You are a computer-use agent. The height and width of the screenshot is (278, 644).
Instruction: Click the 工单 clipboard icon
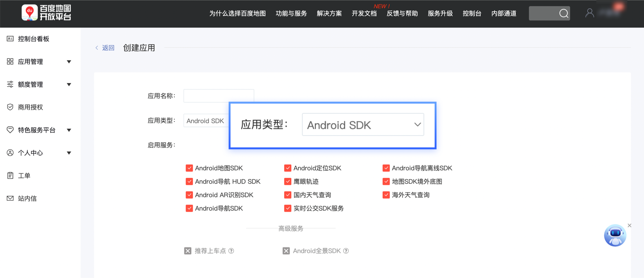tap(10, 176)
